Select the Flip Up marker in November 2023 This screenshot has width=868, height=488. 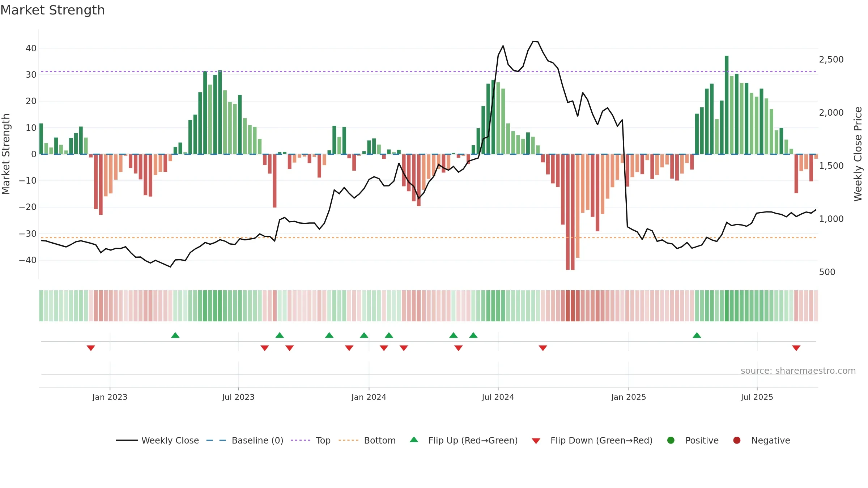point(329,335)
